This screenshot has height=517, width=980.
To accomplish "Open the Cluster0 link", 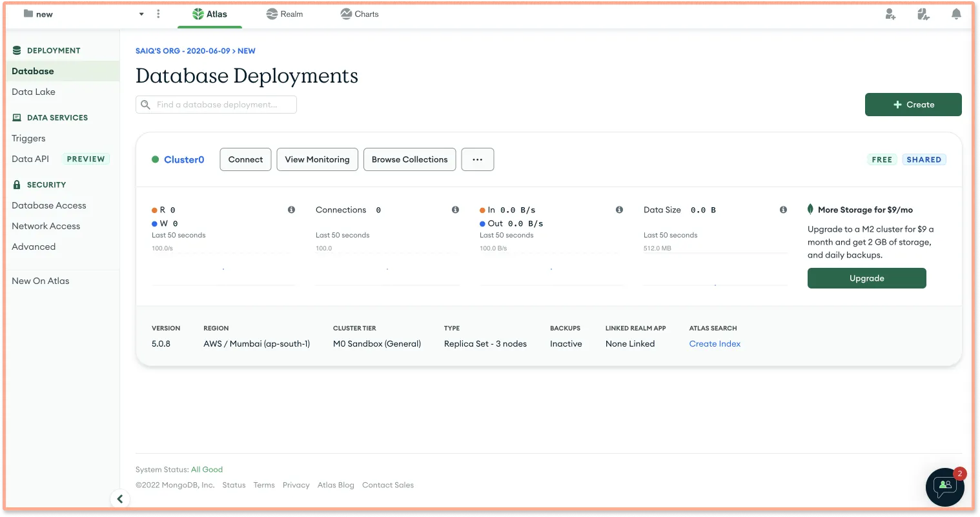I will (x=184, y=159).
